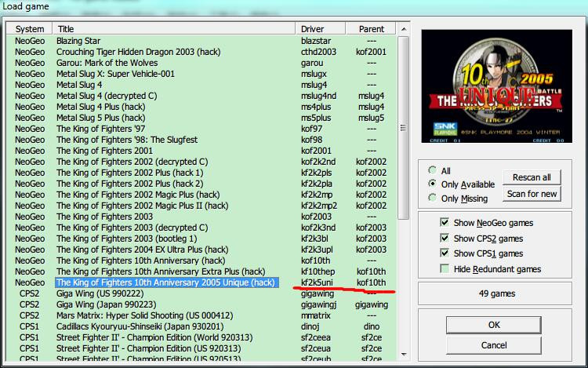Cancel the Load game dialog
Image resolution: width=588 pixels, height=368 pixels.
(493, 345)
